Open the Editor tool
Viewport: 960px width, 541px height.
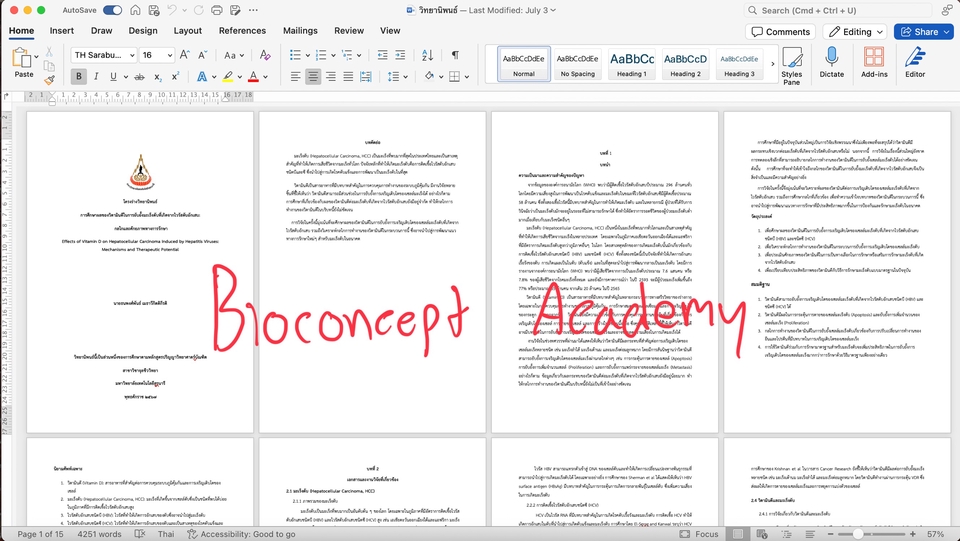pyautogui.click(x=914, y=63)
